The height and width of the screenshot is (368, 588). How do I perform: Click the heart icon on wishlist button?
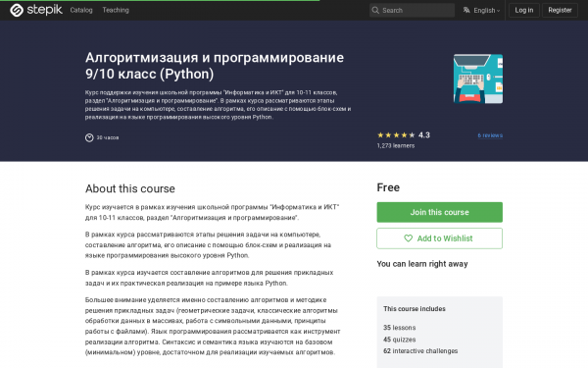click(x=408, y=238)
